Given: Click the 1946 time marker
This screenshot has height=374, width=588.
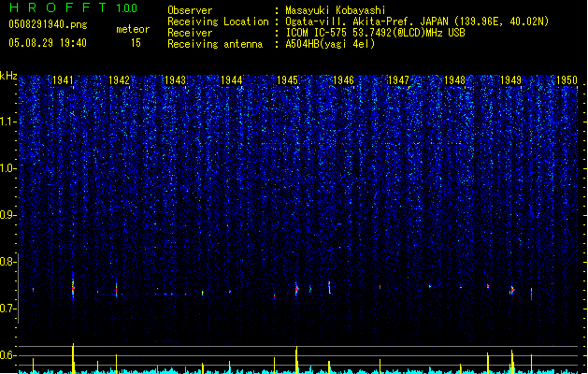Looking at the screenshot, I should point(343,80).
